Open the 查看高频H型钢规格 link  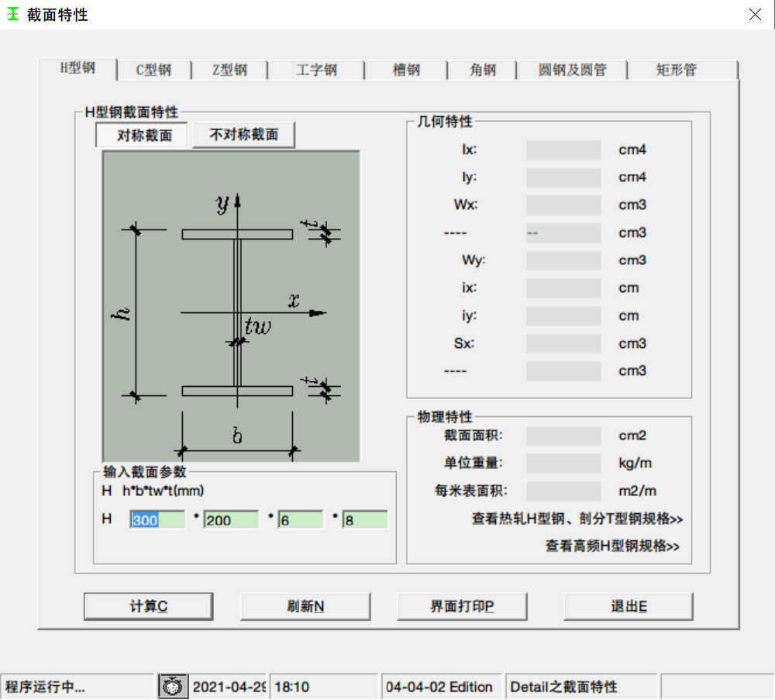[611, 546]
